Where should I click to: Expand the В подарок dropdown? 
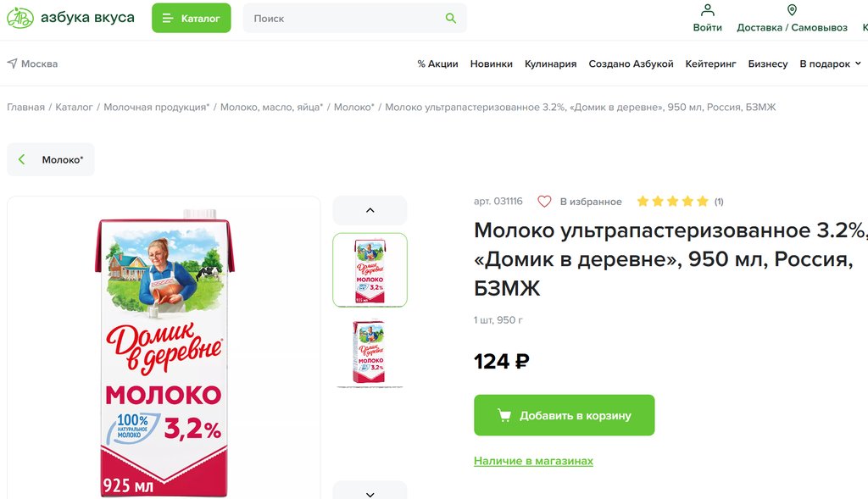click(858, 64)
